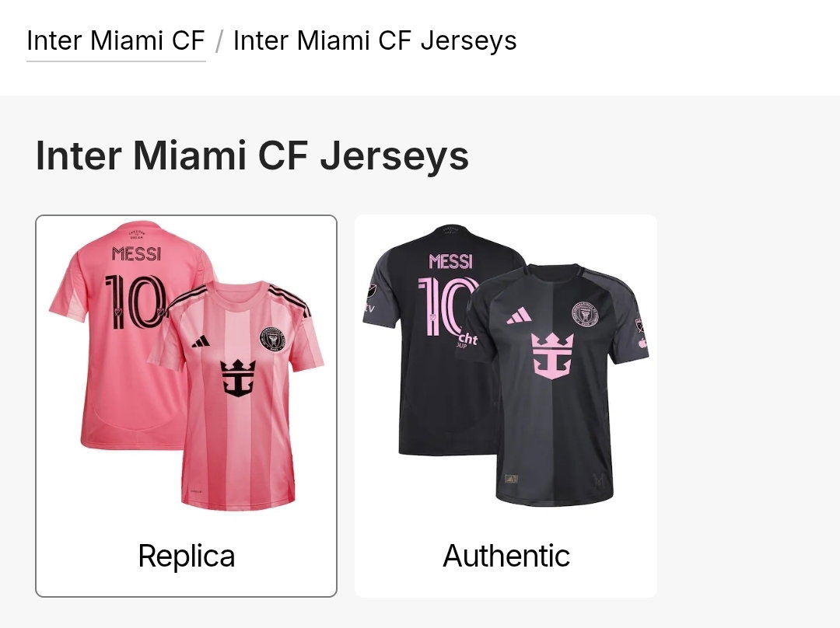
Task: Click MESSI name on the black jersey
Action: [451, 262]
